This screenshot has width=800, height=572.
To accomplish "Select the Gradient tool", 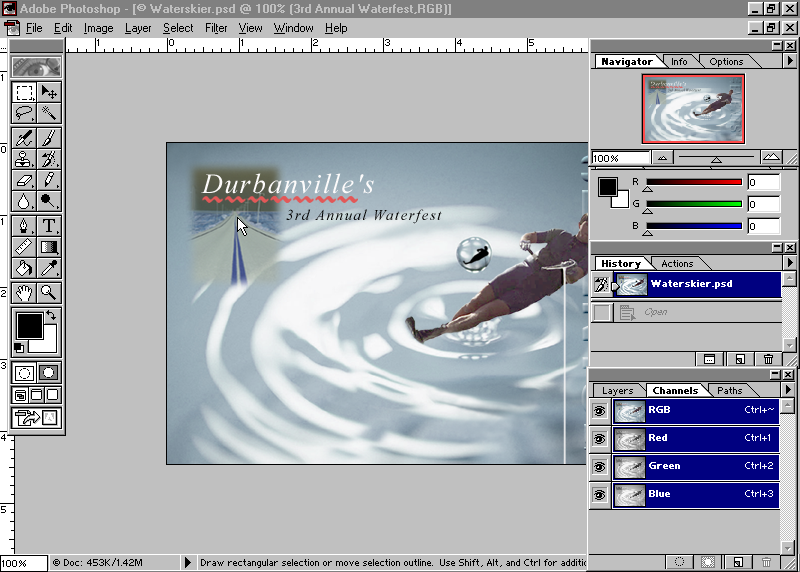I will [x=49, y=247].
